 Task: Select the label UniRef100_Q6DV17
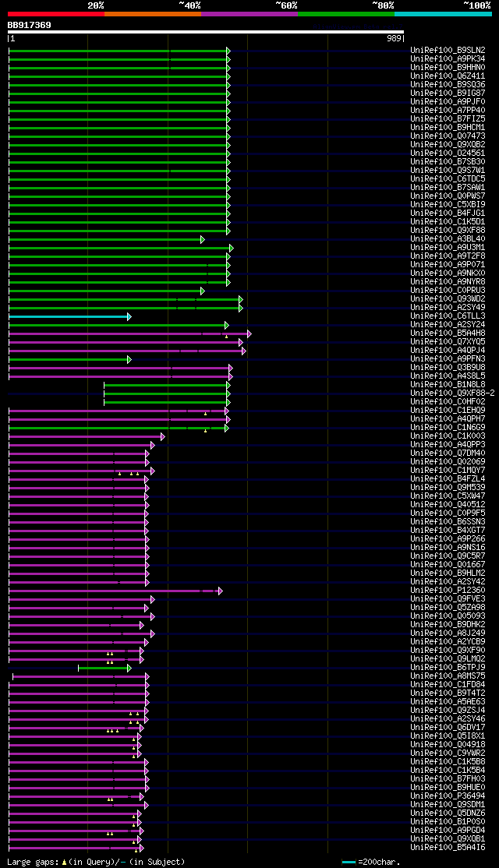click(448, 728)
